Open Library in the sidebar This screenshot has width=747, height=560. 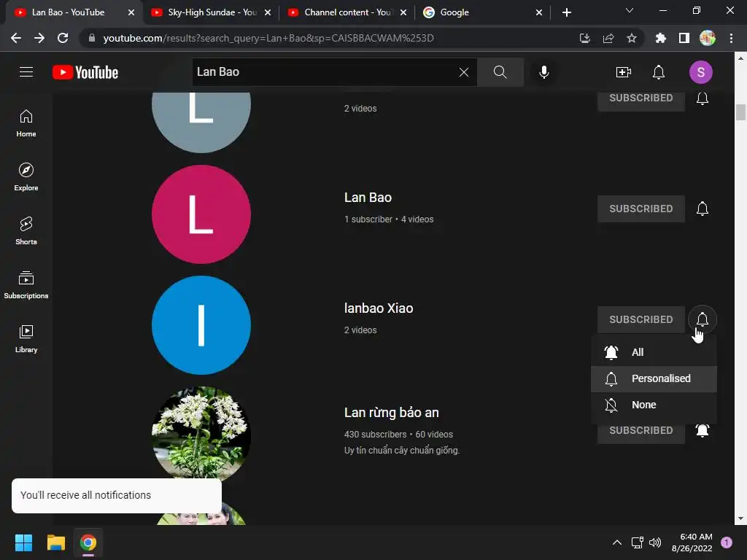coord(26,338)
